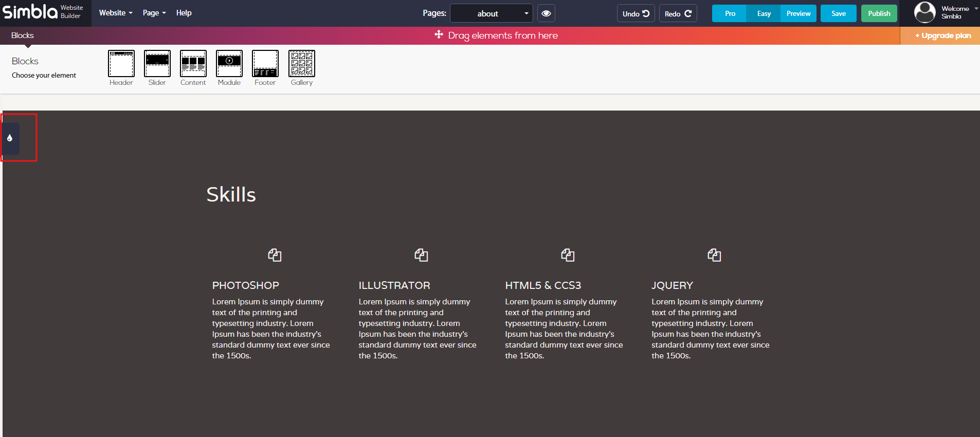Viewport: 980px width, 437px height.
Task: Click the HTML5 & CCS3 title
Action: coord(543,285)
